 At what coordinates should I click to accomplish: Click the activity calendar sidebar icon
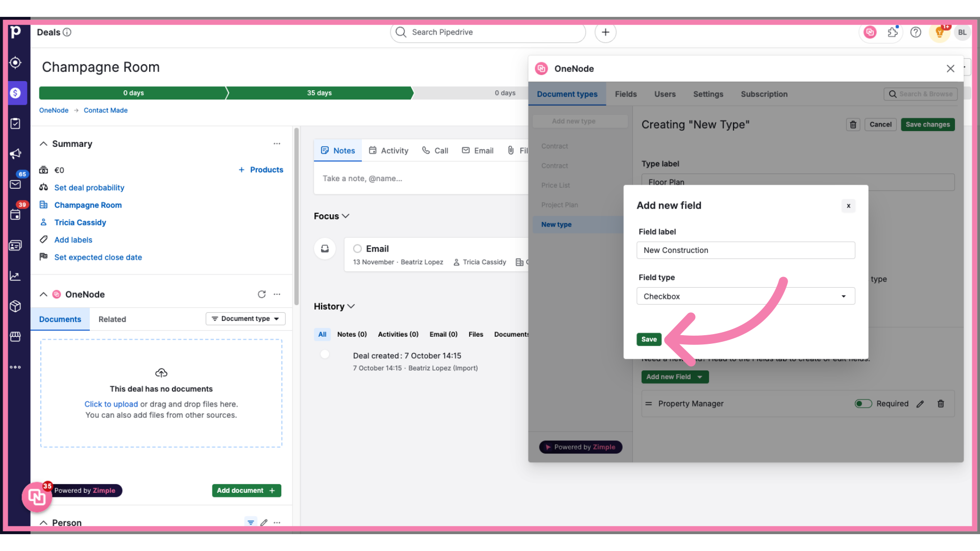(16, 214)
